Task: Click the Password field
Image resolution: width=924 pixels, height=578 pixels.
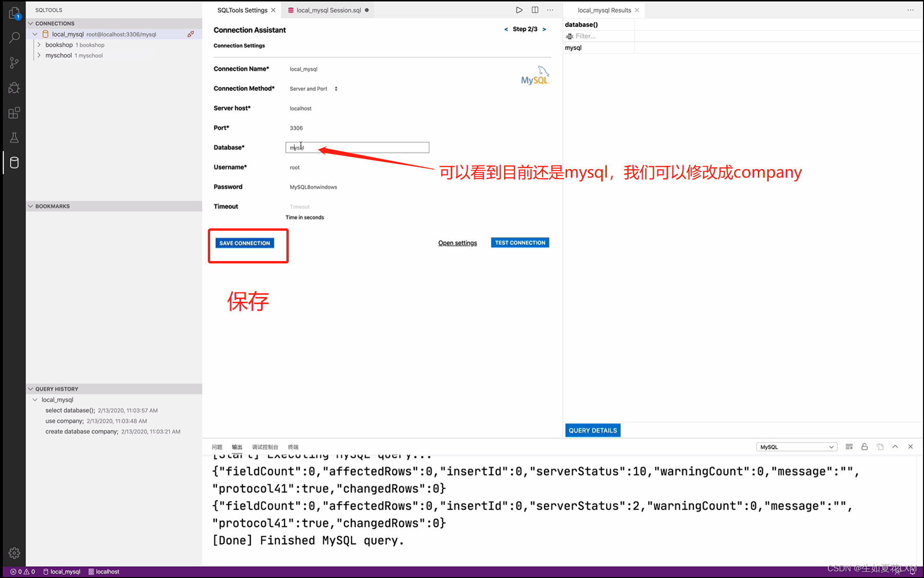Action: [x=357, y=187]
